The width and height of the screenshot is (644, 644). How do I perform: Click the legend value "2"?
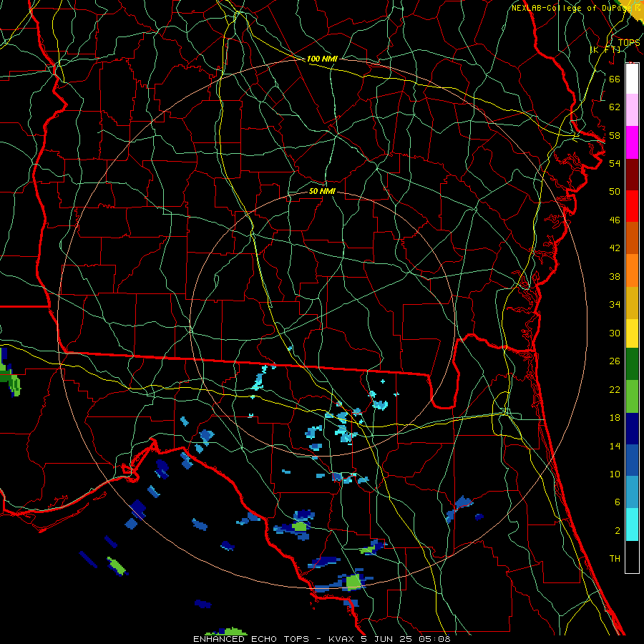pos(617,530)
